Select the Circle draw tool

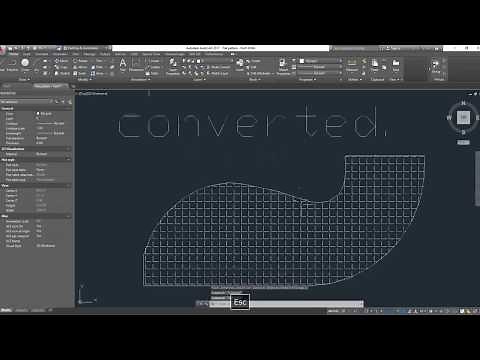[x=25, y=64]
